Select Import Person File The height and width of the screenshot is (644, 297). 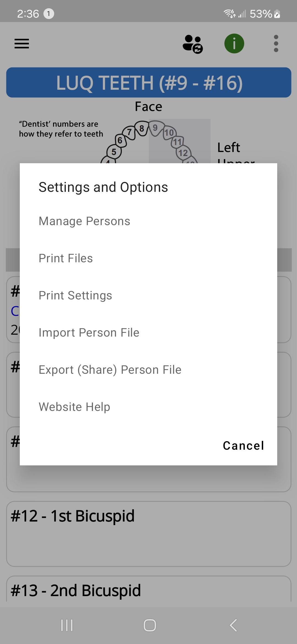point(89,333)
